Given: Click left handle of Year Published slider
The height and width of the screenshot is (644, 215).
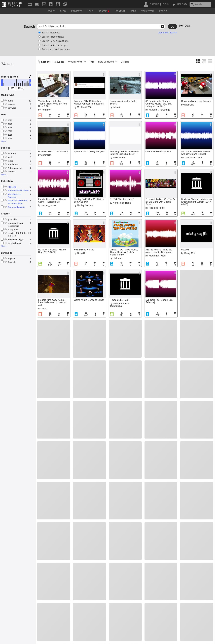Looking at the screenshot, I should point(2,83).
